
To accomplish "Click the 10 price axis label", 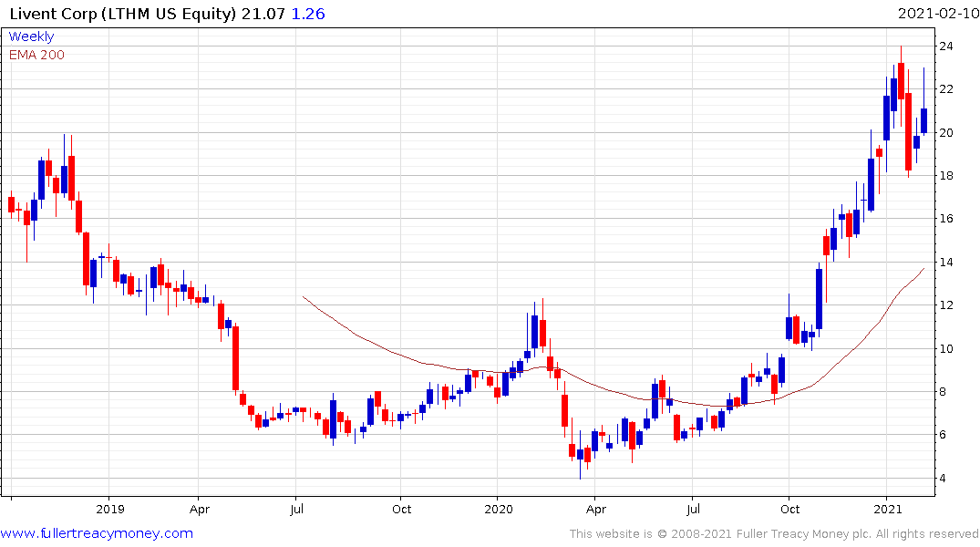I will click(x=945, y=349).
